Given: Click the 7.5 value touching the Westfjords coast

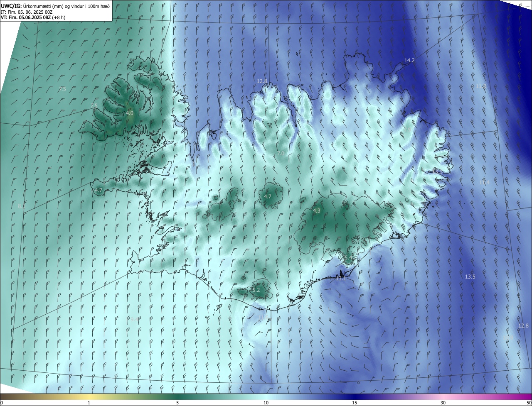Looking at the screenshot, I should point(94,105).
